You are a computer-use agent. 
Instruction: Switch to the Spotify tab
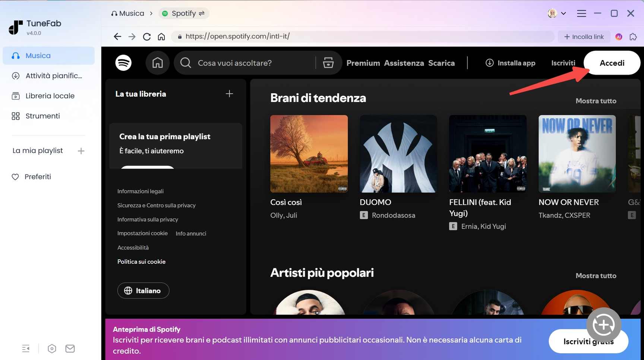[x=183, y=13]
